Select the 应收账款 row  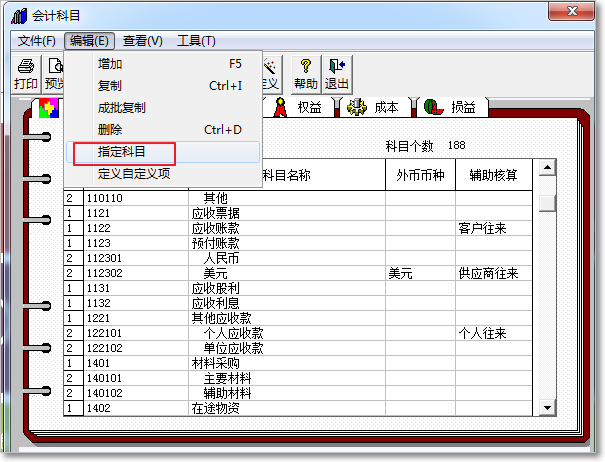[298, 228]
